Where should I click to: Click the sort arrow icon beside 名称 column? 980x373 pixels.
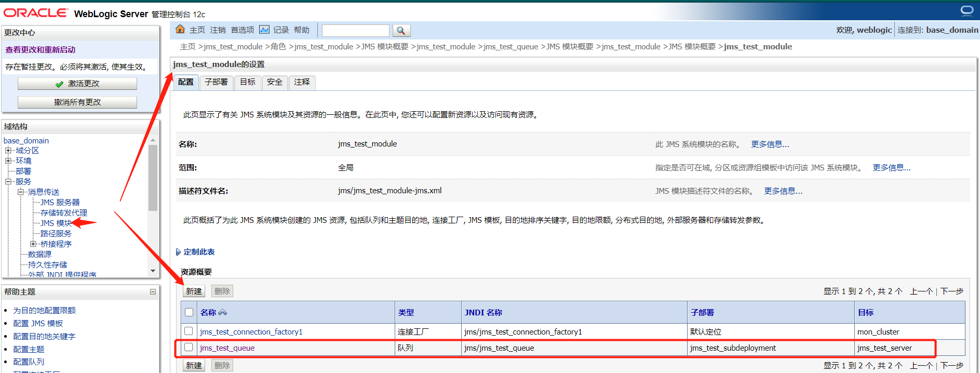pyautogui.click(x=223, y=312)
